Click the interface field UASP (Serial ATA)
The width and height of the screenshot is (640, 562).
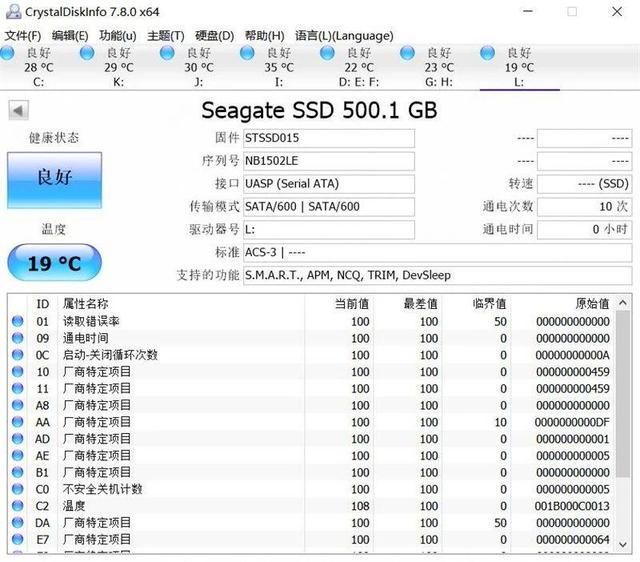tap(329, 184)
